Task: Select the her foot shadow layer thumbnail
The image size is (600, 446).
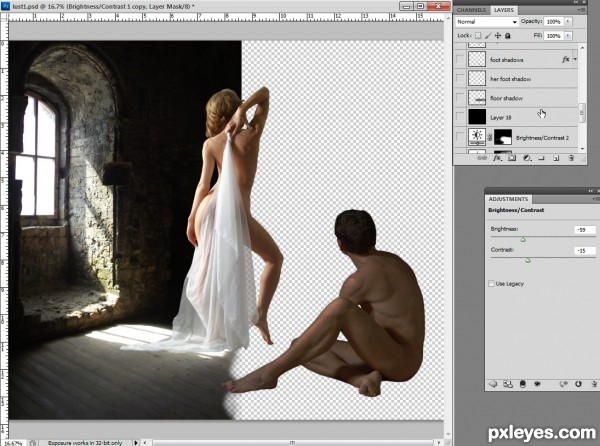Action: [477, 78]
